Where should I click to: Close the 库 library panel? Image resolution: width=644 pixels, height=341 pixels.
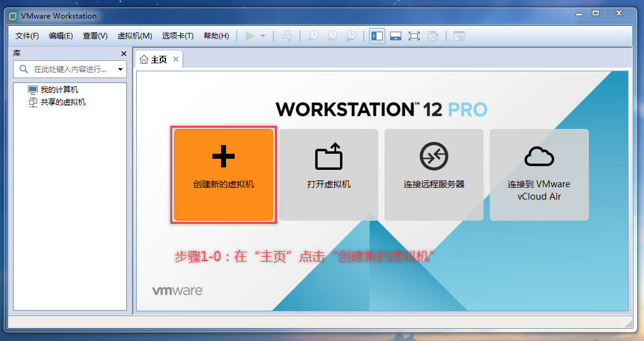pos(124,53)
